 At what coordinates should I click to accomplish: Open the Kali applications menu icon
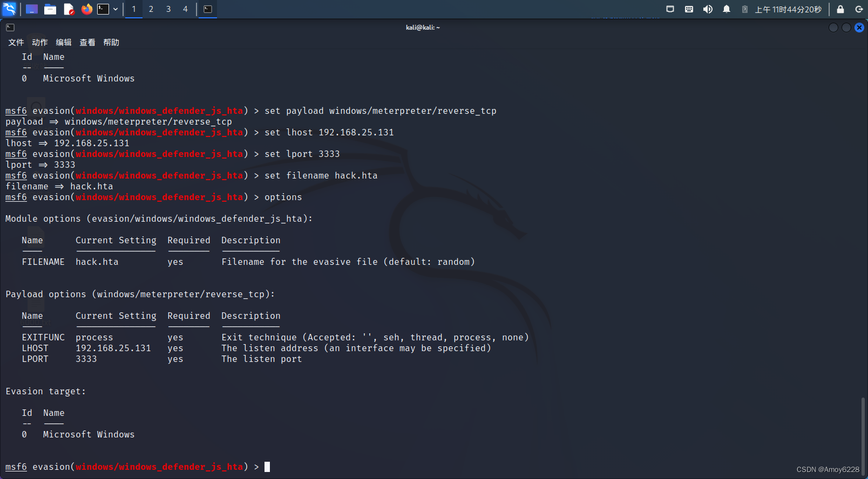[x=10, y=9]
